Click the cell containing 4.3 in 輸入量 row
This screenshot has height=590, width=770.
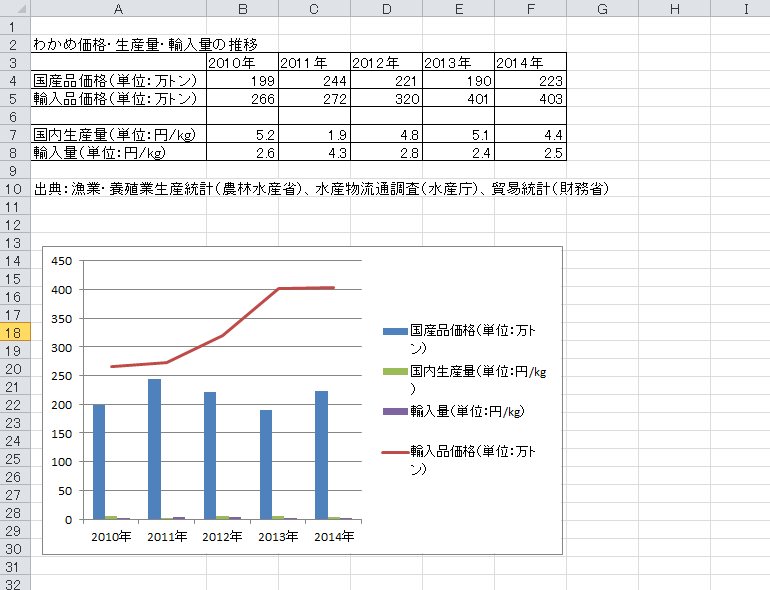[x=314, y=152]
